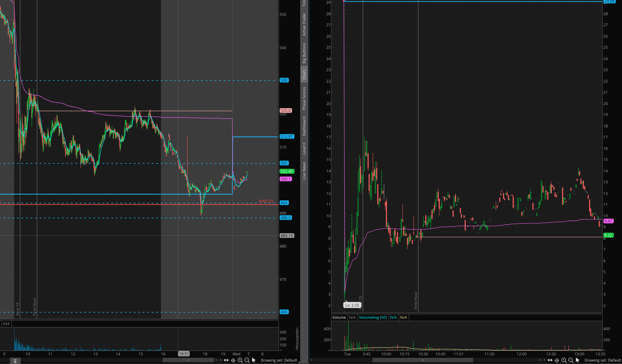Click the VolumeAvg (50) study label
This screenshot has width=622, height=364.
coord(373,317)
